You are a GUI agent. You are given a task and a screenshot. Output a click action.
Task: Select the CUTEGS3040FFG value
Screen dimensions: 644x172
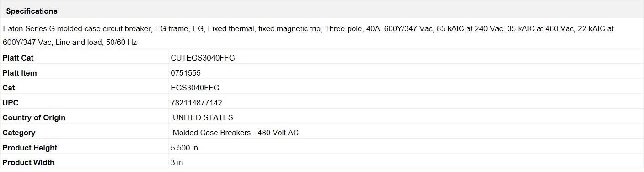(203, 58)
